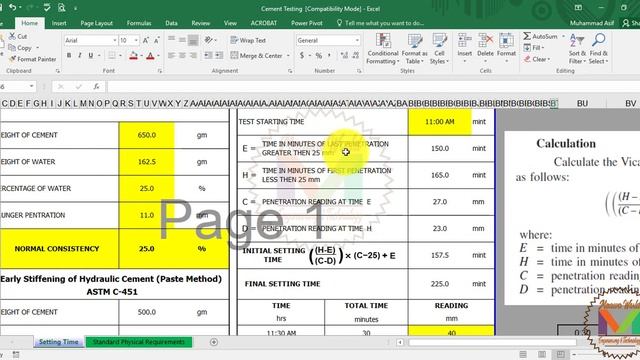Open Ribbon Display Options icon
Viewport: 640px width, 360px height.
coord(578,8)
